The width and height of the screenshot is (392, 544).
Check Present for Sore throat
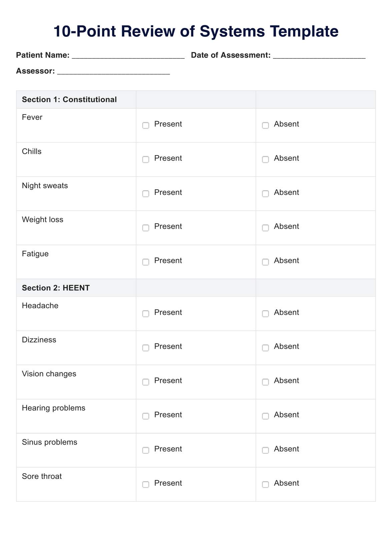146,485
